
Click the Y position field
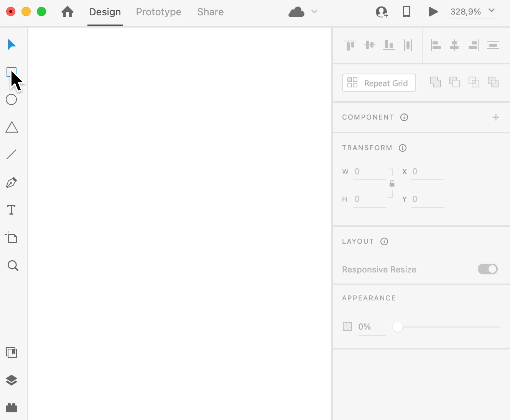(x=428, y=200)
